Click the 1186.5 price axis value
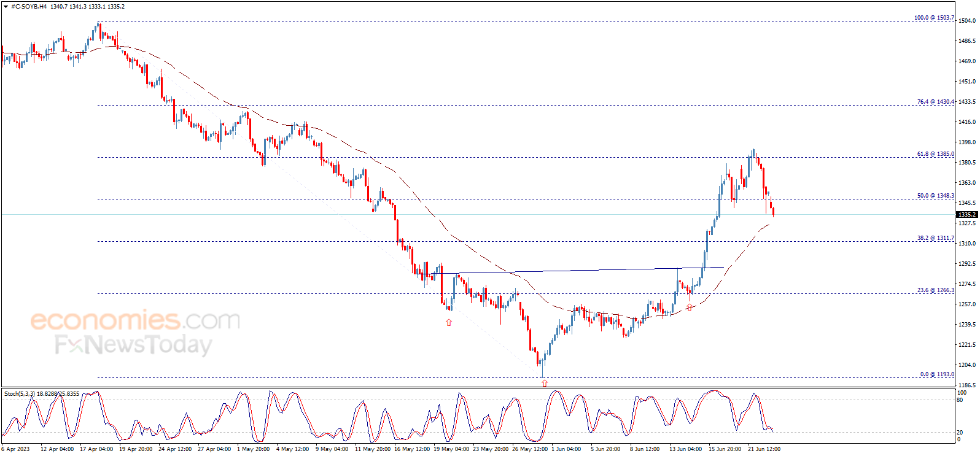Image resolution: width=980 pixels, height=456 pixels. coord(967,385)
